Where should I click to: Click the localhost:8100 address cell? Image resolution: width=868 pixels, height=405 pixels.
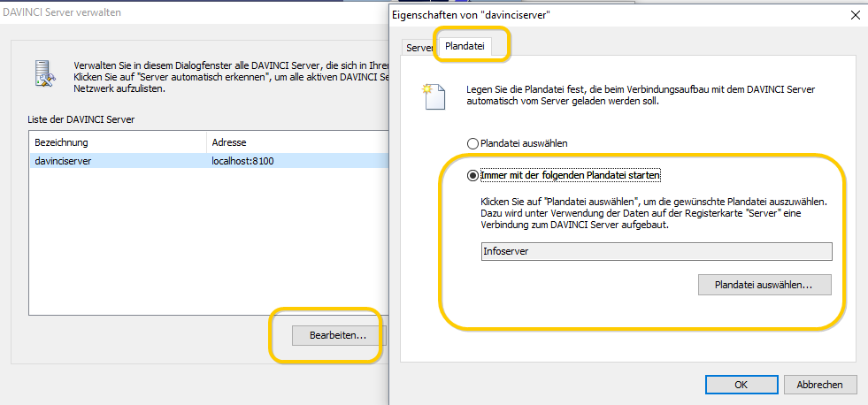(x=243, y=161)
